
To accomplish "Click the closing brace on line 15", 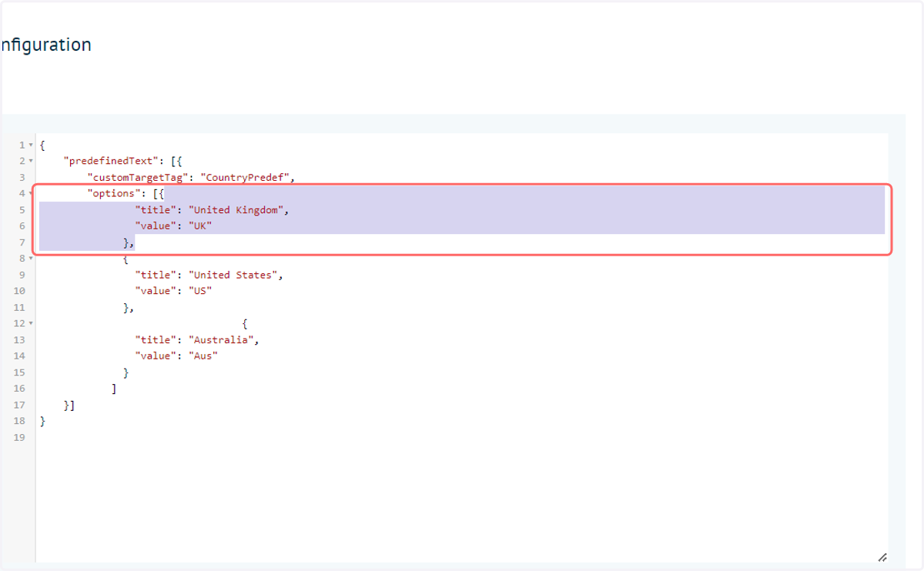I will point(126,372).
